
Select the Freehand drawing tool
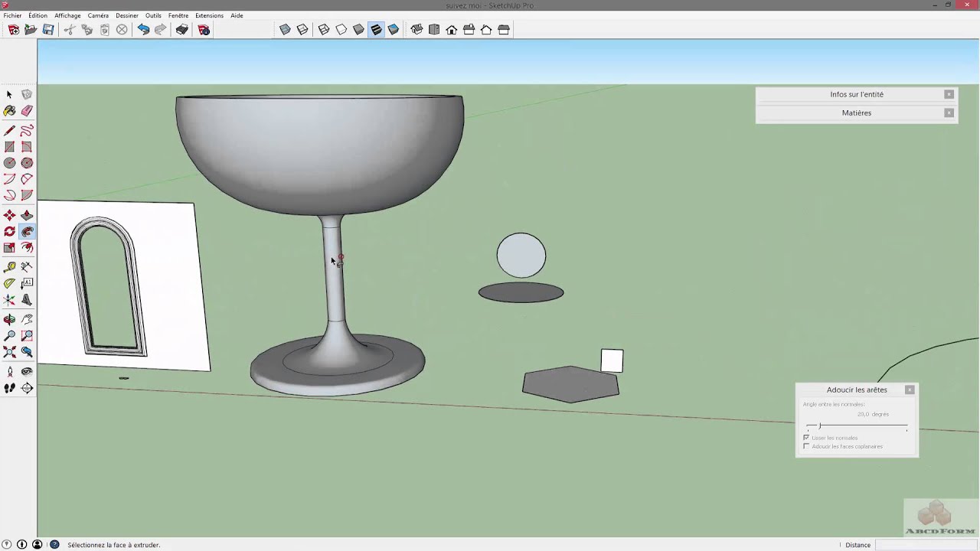[x=27, y=130]
